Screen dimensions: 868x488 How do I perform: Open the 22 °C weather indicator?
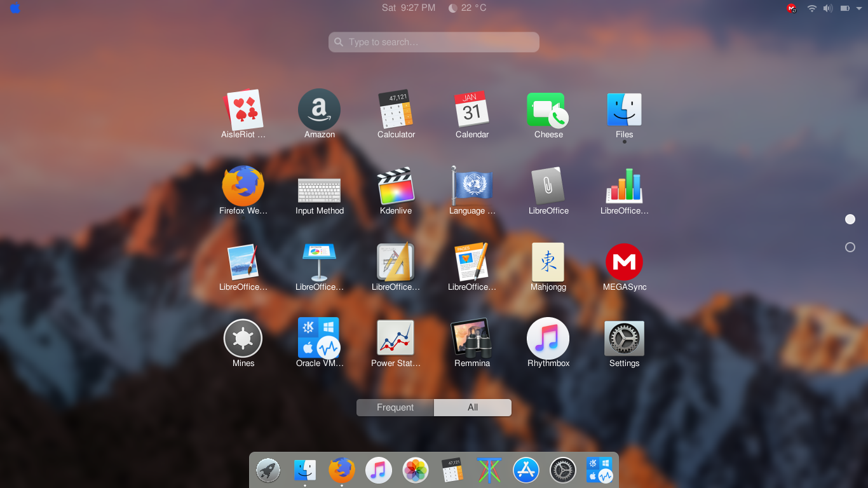pyautogui.click(x=468, y=8)
